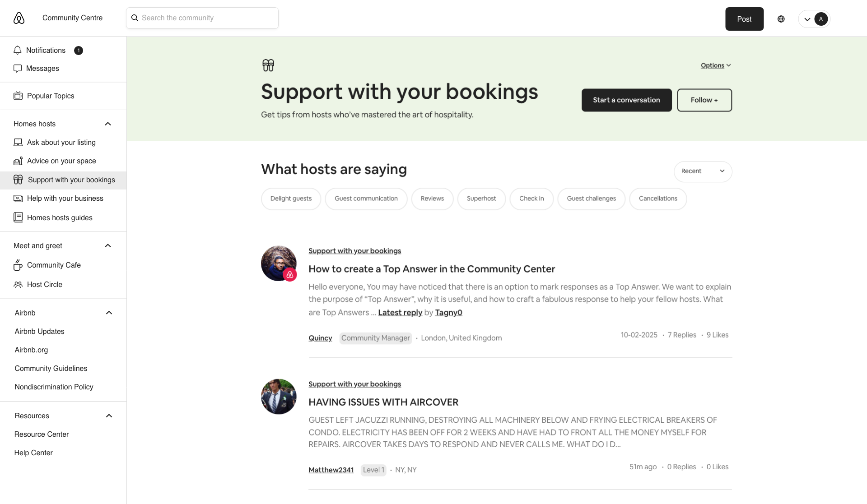Viewport: 867px width, 504px height.
Task: Click the Community Cafe cup icon
Action: click(18, 265)
